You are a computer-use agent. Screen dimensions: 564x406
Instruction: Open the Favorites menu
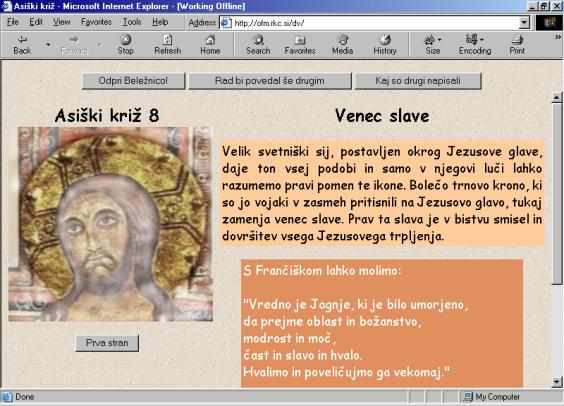click(x=96, y=22)
